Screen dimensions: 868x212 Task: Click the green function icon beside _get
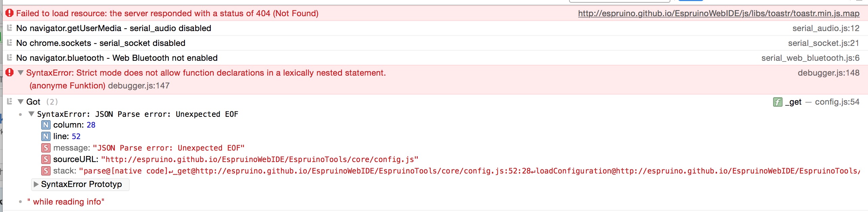pyautogui.click(x=778, y=102)
